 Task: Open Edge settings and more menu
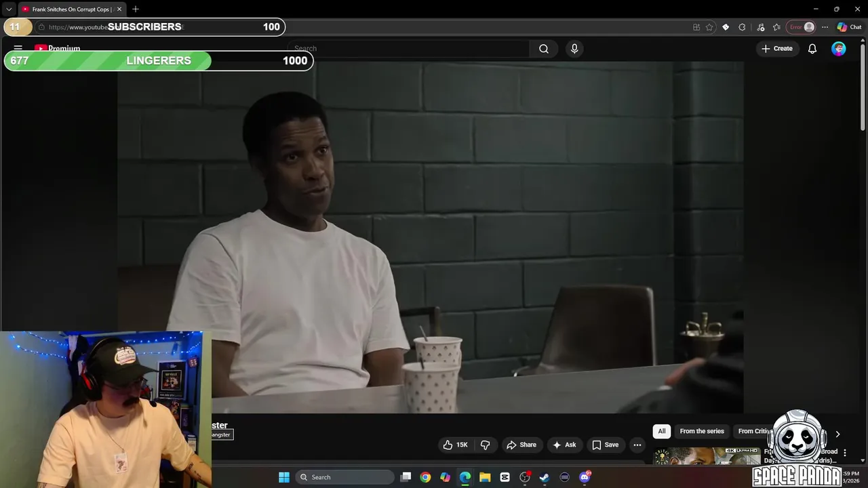click(825, 27)
